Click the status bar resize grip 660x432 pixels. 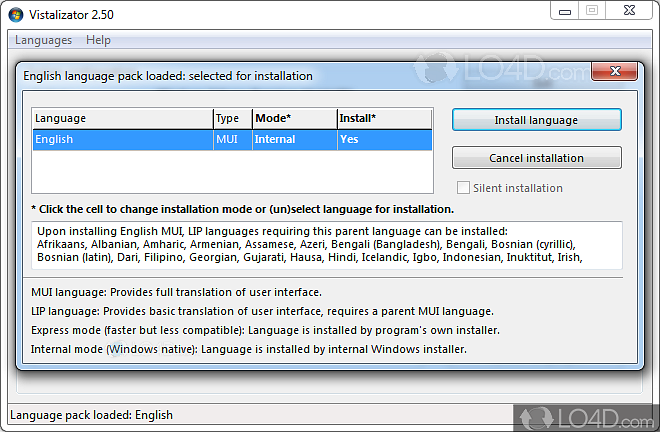tap(652, 424)
